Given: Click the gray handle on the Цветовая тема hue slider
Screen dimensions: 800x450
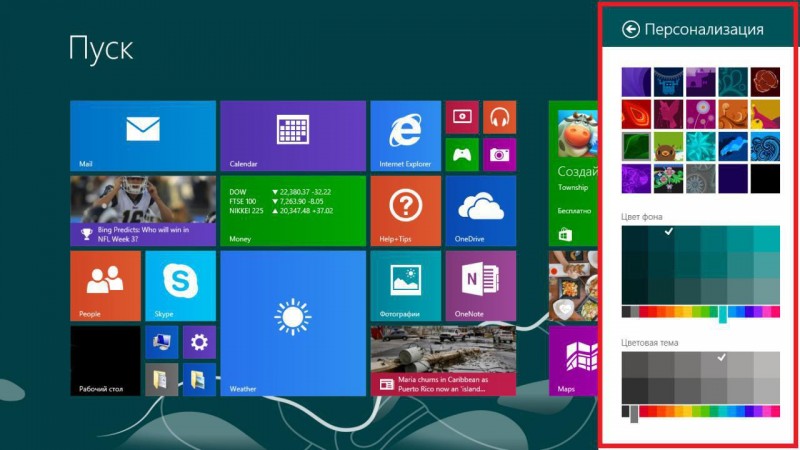Looking at the screenshot, I should click(634, 414).
